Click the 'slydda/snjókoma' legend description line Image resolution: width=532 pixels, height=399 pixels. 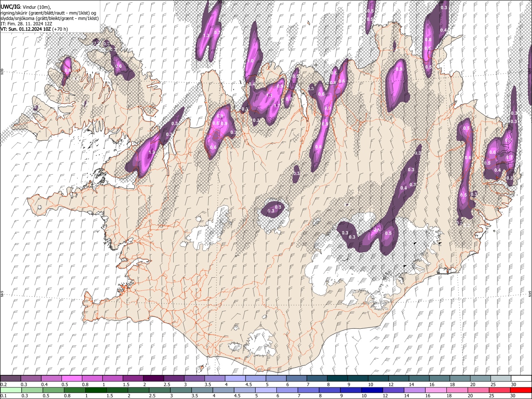click(x=49, y=18)
